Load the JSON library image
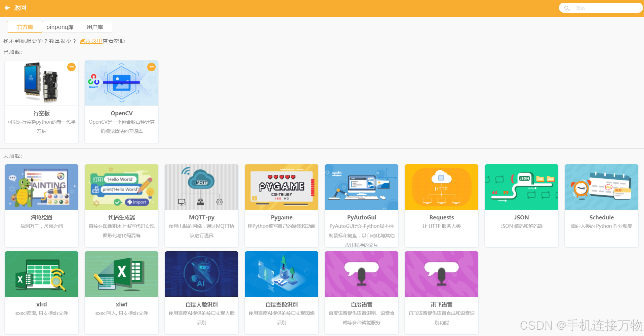 522,187
